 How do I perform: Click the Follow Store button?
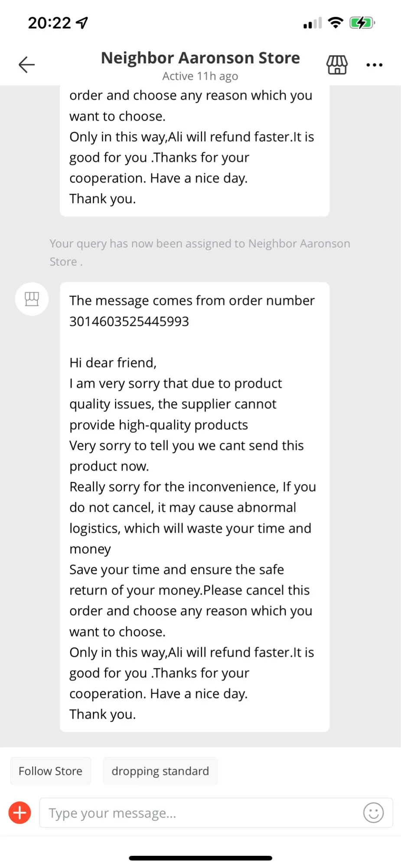click(x=51, y=771)
